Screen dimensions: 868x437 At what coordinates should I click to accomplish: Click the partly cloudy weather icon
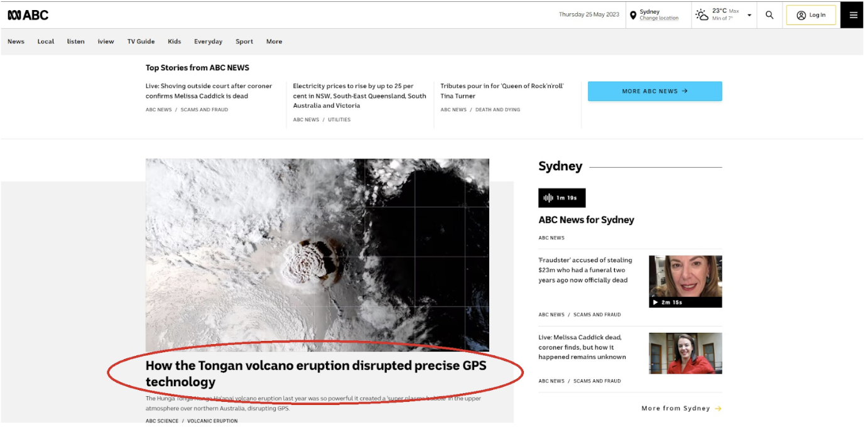pos(702,15)
